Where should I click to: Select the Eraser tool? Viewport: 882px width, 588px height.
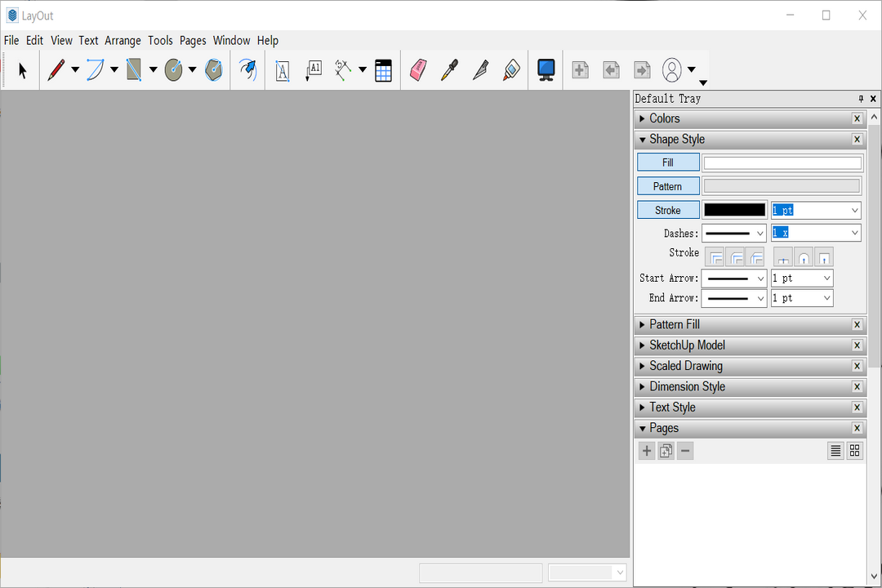click(x=417, y=70)
